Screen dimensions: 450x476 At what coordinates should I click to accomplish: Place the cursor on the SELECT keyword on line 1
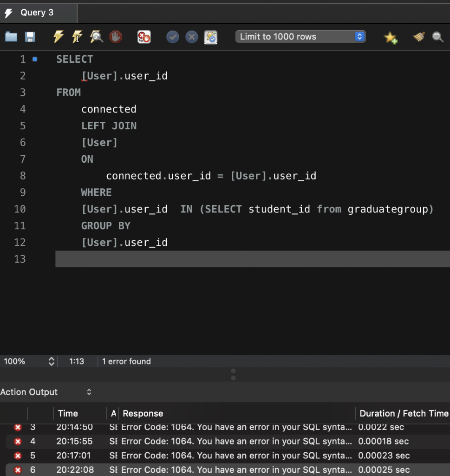75,59
